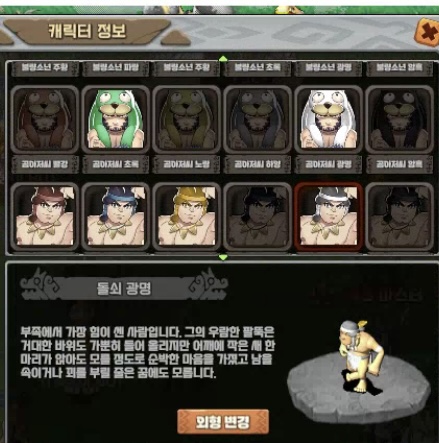The height and width of the screenshot is (443, 439).
Task: Select the dimmed yellow bear-hood portrait
Action: (x=186, y=119)
